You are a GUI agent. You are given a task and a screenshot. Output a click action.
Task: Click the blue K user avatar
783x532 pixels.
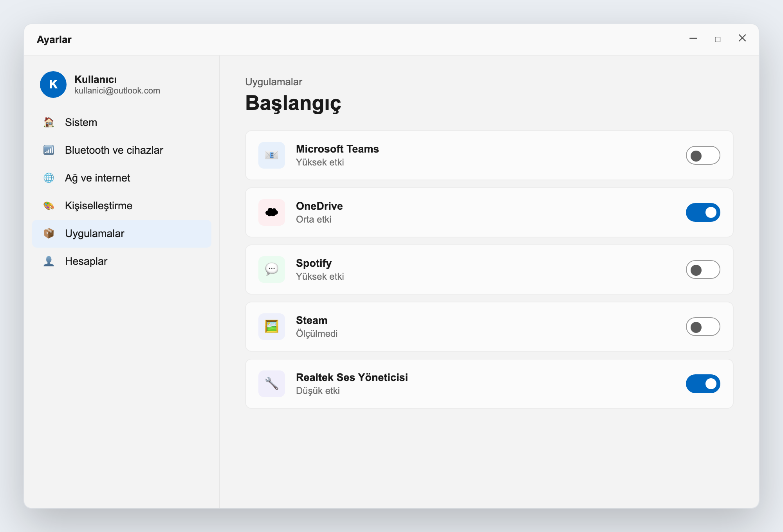[53, 84]
